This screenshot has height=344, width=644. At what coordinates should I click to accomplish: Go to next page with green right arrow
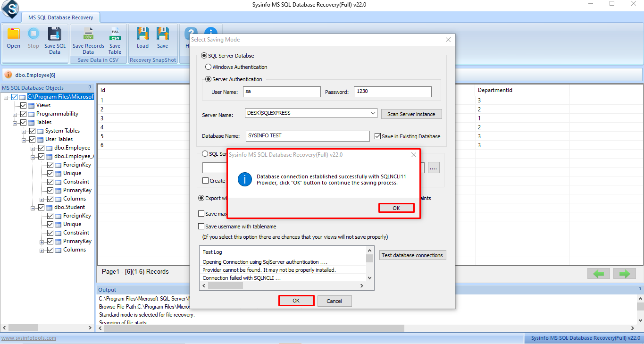click(625, 274)
